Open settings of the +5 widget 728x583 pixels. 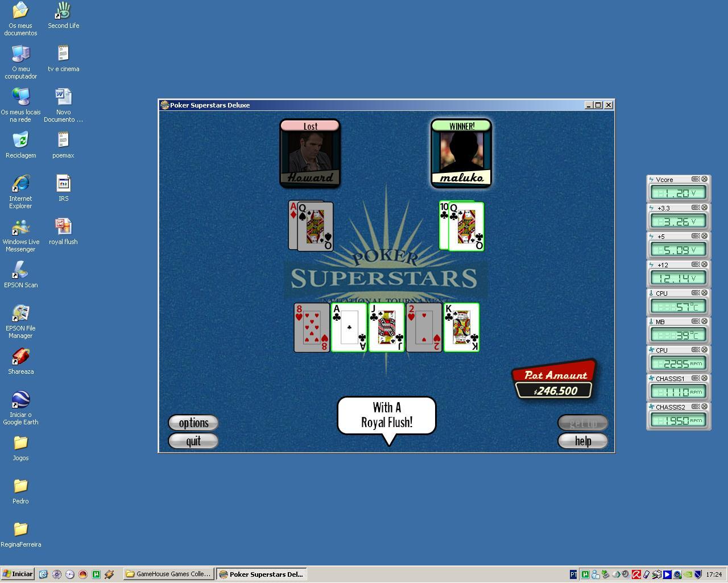point(696,236)
